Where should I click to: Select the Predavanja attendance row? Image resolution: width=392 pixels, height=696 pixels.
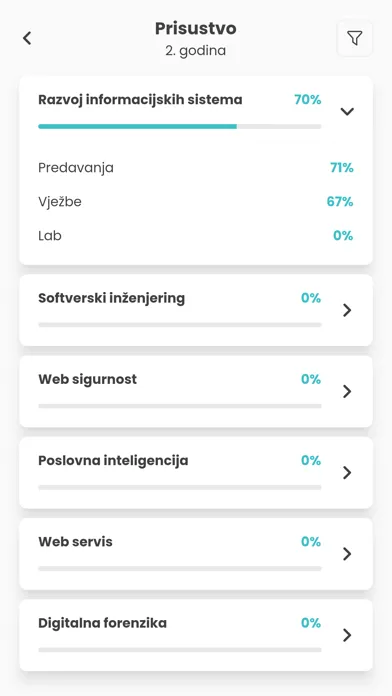(x=196, y=168)
